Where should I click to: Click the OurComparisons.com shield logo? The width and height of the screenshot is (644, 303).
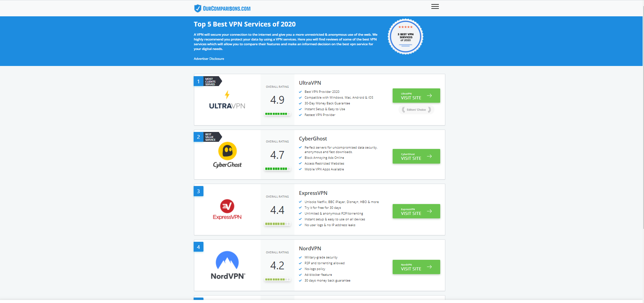[197, 8]
